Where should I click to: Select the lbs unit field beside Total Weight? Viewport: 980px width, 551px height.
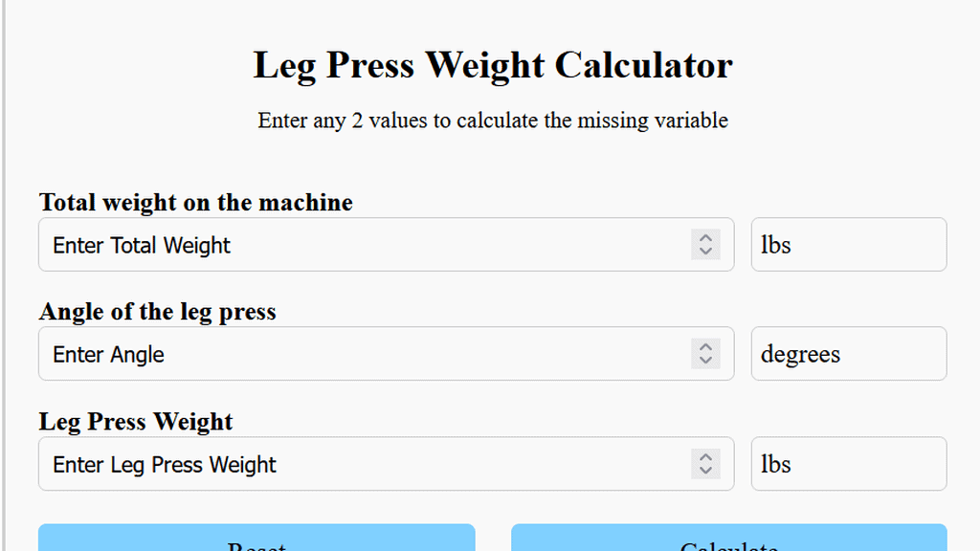pyautogui.click(x=848, y=245)
